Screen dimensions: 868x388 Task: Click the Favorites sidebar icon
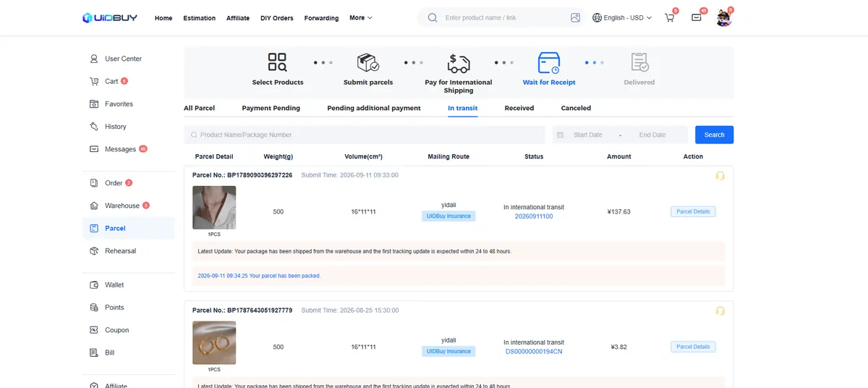point(94,104)
